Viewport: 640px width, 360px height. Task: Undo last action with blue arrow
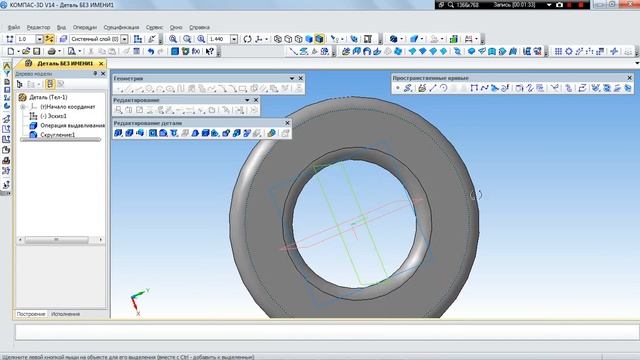[x=151, y=51]
